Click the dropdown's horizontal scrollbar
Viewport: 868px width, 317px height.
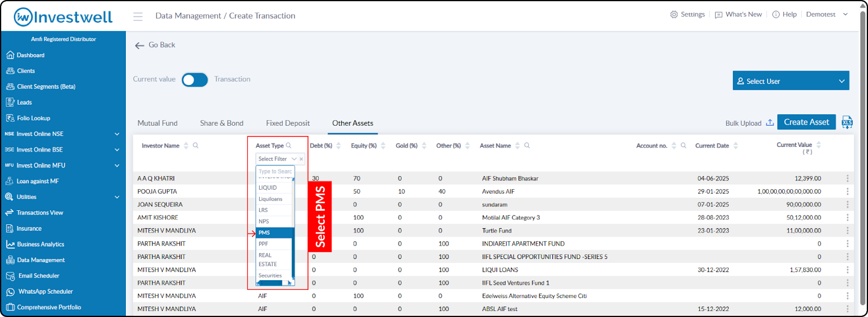274,283
